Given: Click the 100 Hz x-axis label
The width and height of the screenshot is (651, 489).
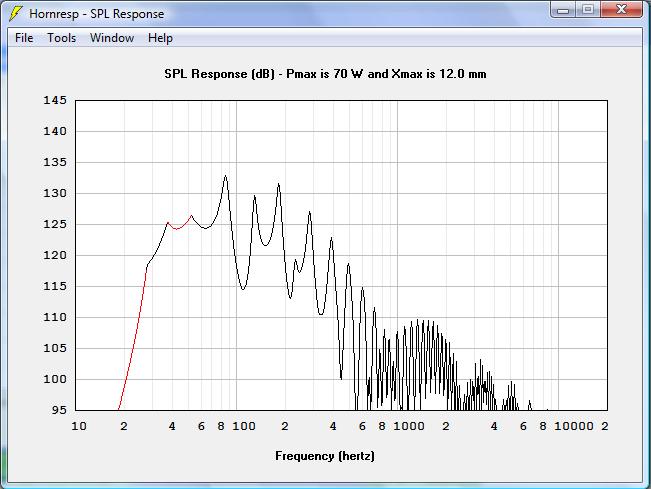Looking at the screenshot, I should (x=244, y=426).
